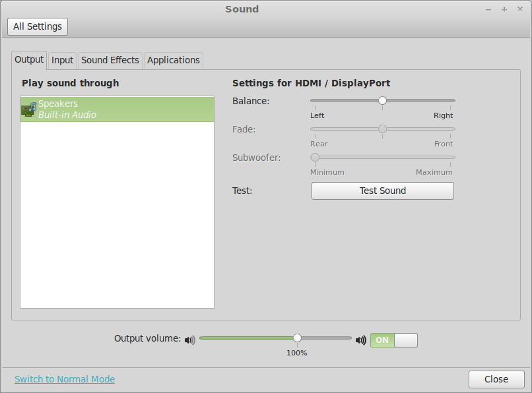The image size is (532, 393).
Task: Open the Applications tab
Action: (174, 61)
